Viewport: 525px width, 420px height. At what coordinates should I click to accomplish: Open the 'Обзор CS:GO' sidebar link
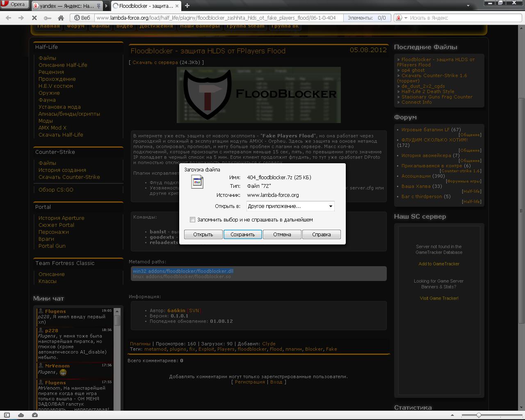pos(56,190)
